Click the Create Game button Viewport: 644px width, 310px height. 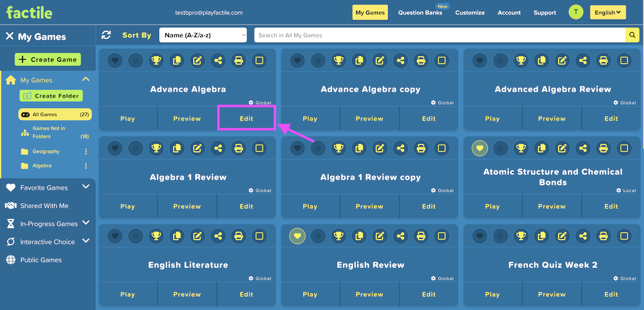(48, 60)
